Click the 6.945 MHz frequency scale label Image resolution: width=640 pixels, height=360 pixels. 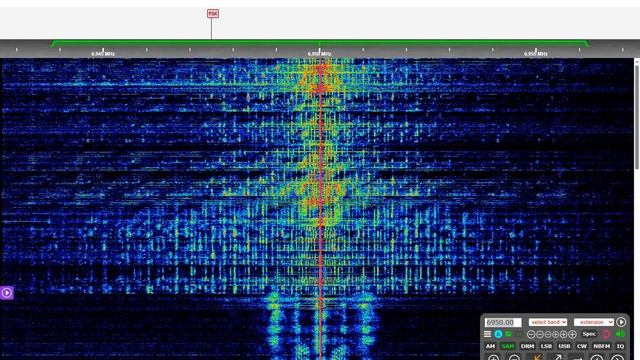point(103,53)
